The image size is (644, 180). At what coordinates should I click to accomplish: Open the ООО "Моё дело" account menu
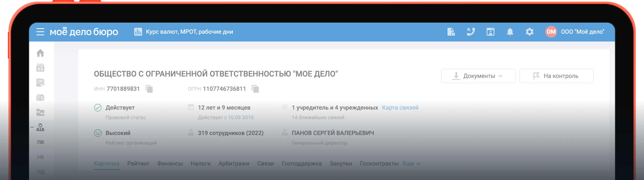pyautogui.click(x=582, y=32)
